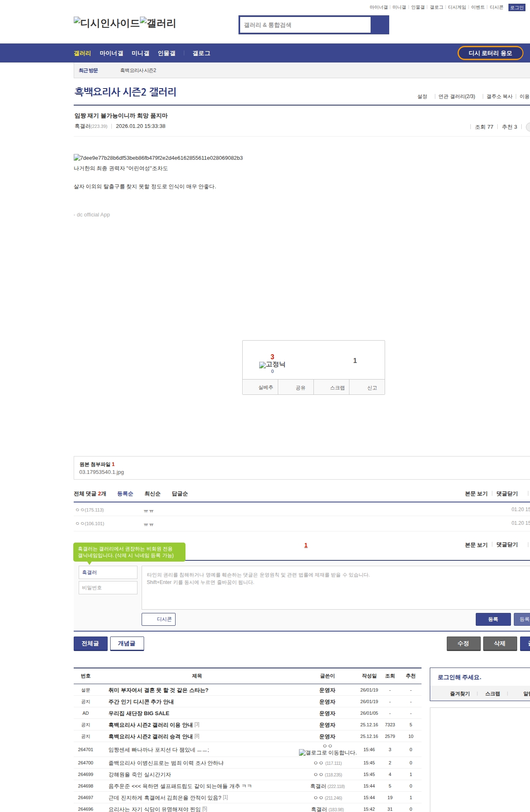Click the search button next to search box
The image size is (530, 812).
click(x=380, y=25)
